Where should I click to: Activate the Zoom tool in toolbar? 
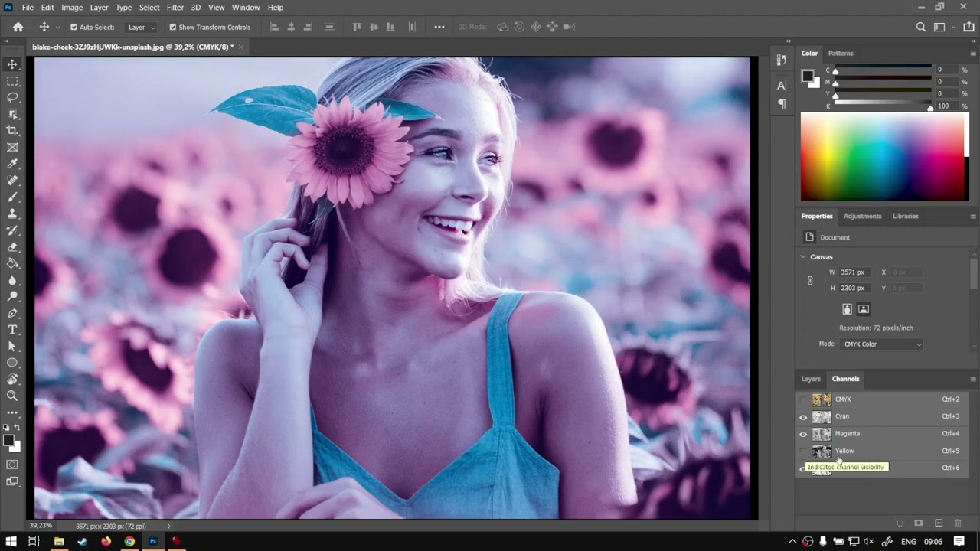12,396
